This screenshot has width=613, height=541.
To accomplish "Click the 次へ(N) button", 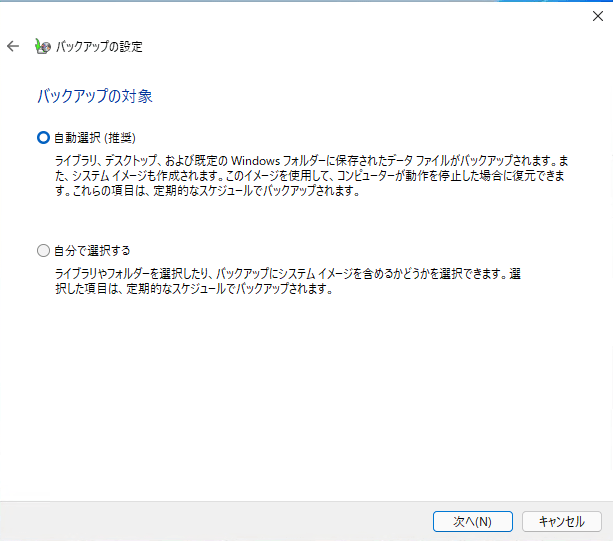I will tap(473, 521).
